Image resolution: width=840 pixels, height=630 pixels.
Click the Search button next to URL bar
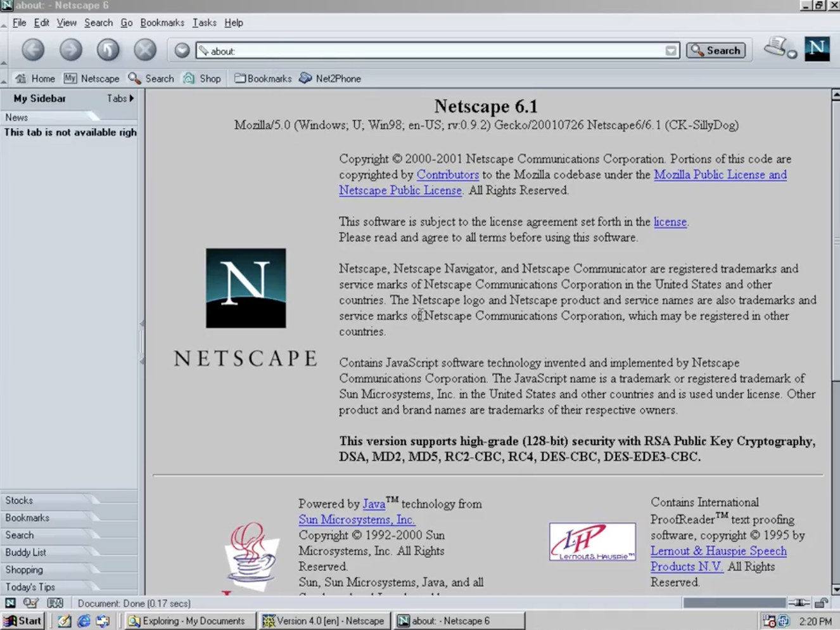pos(716,50)
